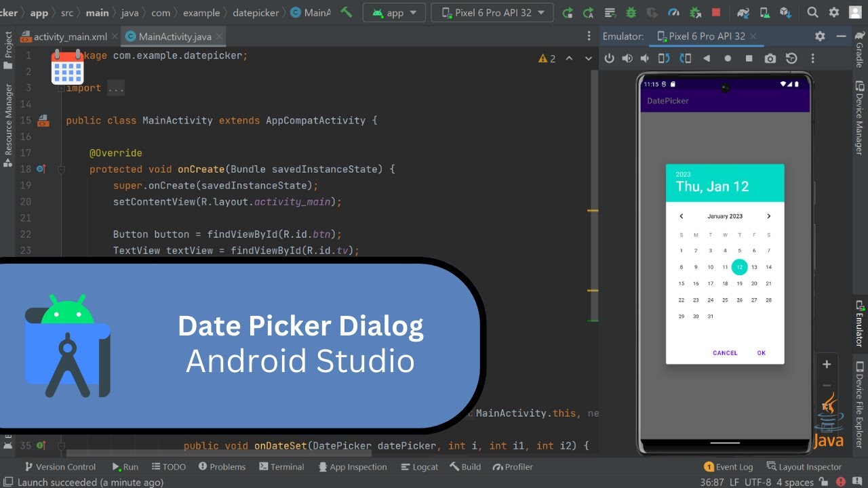Click the Profile app speedometer icon
868x488 pixels.
click(673, 12)
